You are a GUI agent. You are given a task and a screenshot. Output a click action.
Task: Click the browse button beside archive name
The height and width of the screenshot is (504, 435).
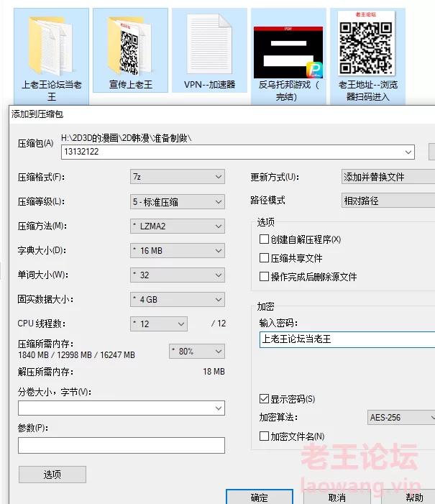[432, 152]
